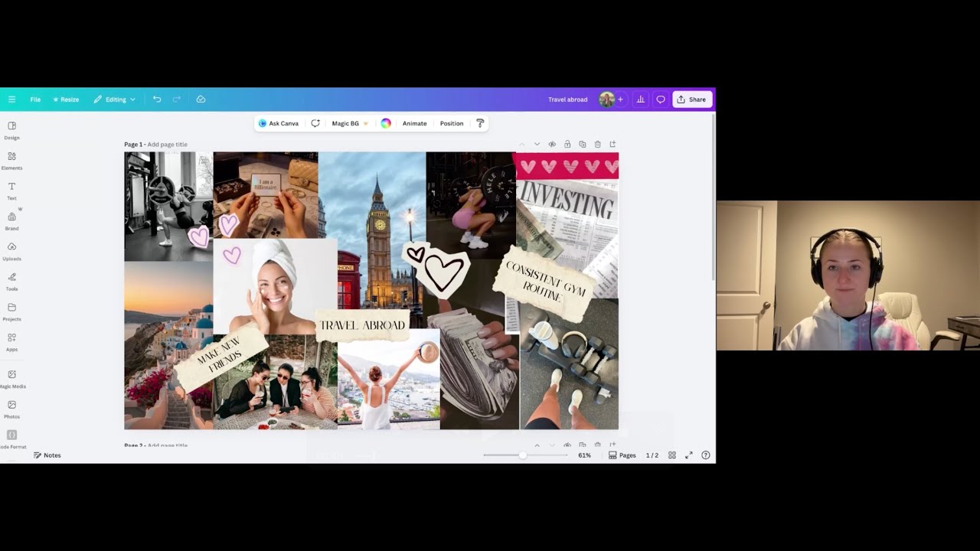980x551 pixels.
Task: Check the cloud save status icon
Action: [201, 99]
